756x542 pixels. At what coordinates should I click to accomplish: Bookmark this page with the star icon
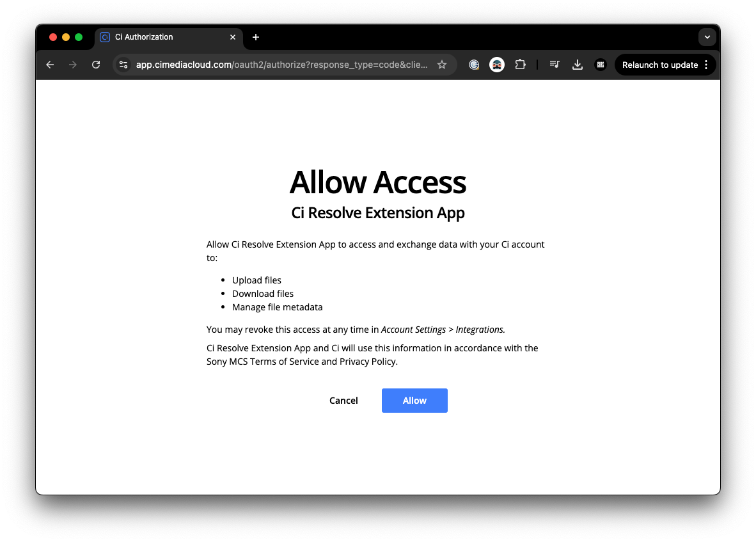pyautogui.click(x=442, y=65)
